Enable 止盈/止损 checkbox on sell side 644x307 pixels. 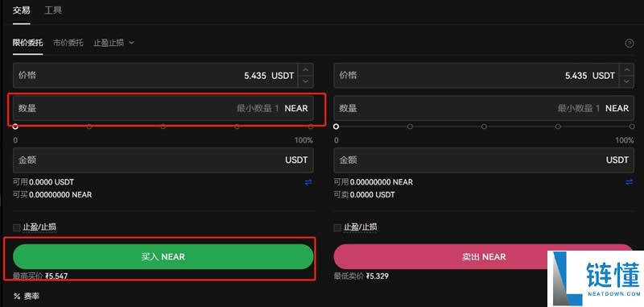coord(337,227)
